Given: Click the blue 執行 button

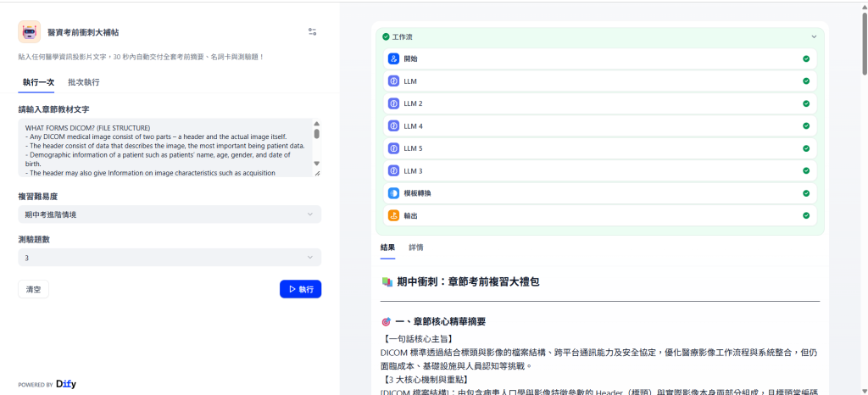Looking at the screenshot, I should point(301,289).
